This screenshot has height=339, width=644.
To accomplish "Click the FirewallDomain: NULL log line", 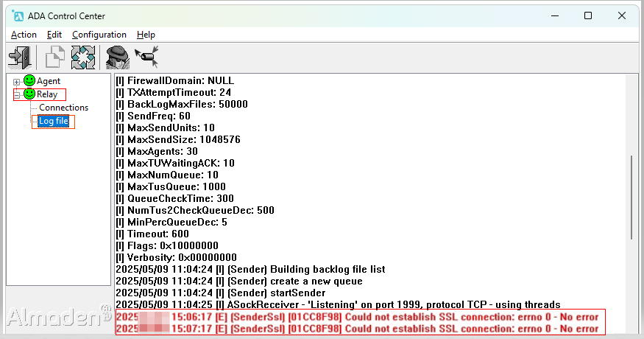I will click(x=175, y=80).
